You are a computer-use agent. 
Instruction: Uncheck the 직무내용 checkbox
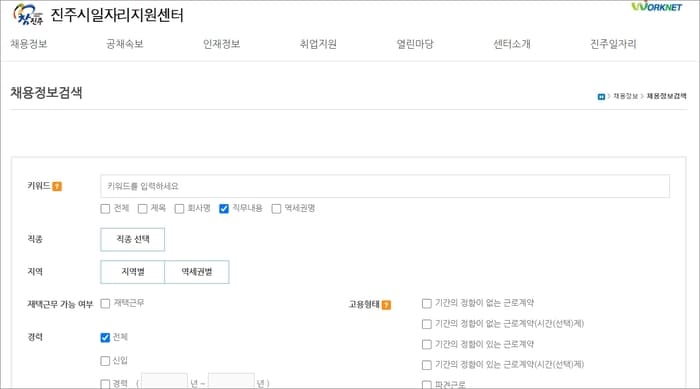[x=224, y=209]
